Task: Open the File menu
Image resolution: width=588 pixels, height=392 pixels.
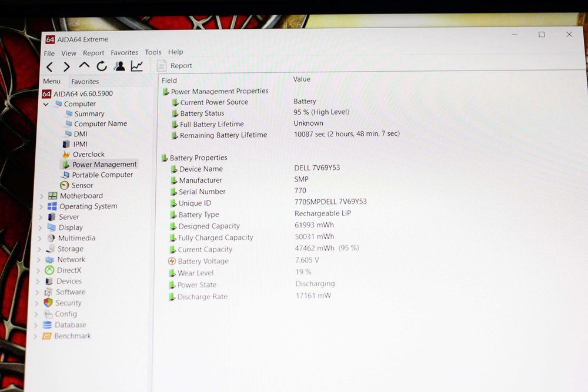Action: click(49, 53)
